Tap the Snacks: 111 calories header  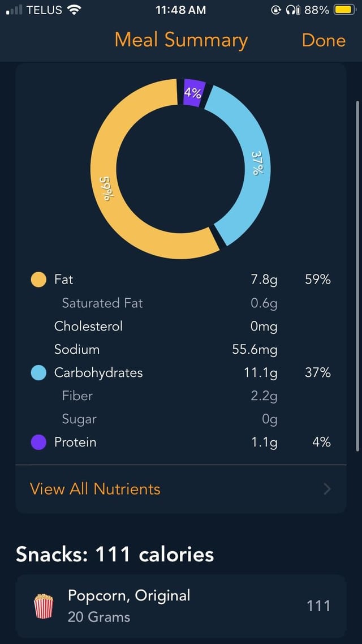115,555
